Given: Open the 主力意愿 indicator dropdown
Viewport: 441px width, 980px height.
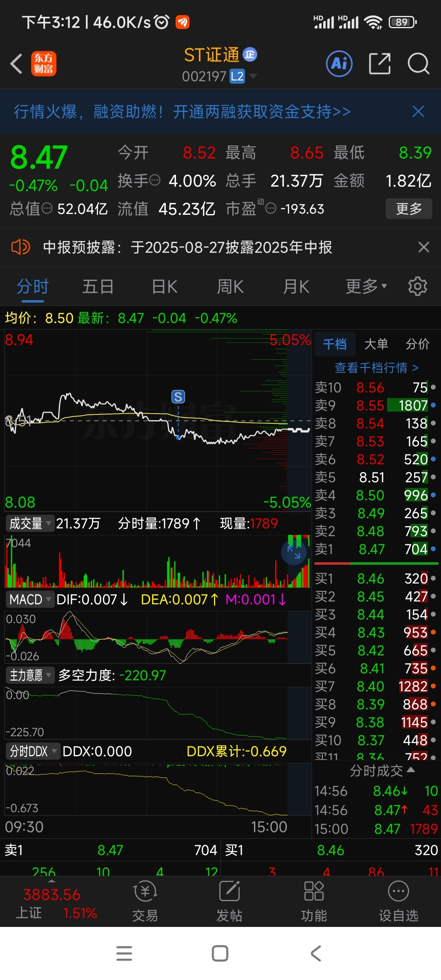Looking at the screenshot, I should [30, 675].
